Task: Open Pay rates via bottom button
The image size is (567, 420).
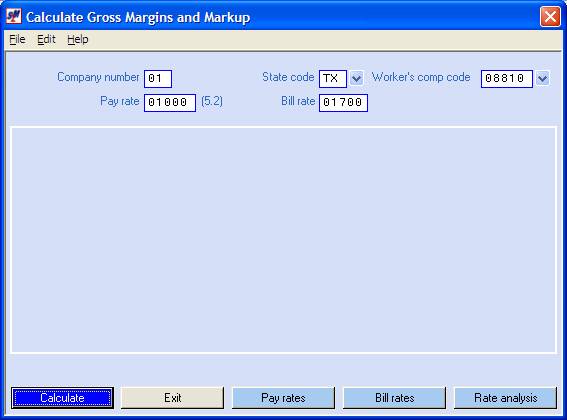Action: 283,398
